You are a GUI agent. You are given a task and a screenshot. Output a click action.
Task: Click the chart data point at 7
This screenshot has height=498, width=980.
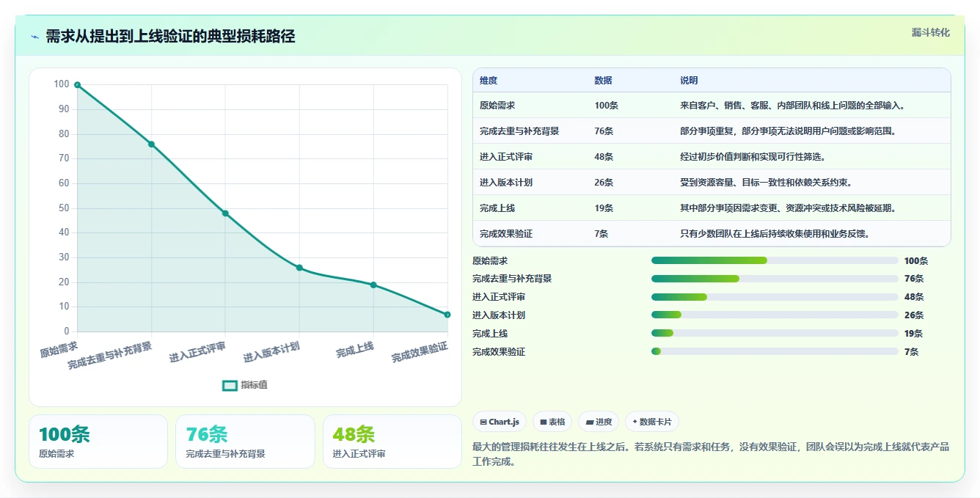(447, 315)
